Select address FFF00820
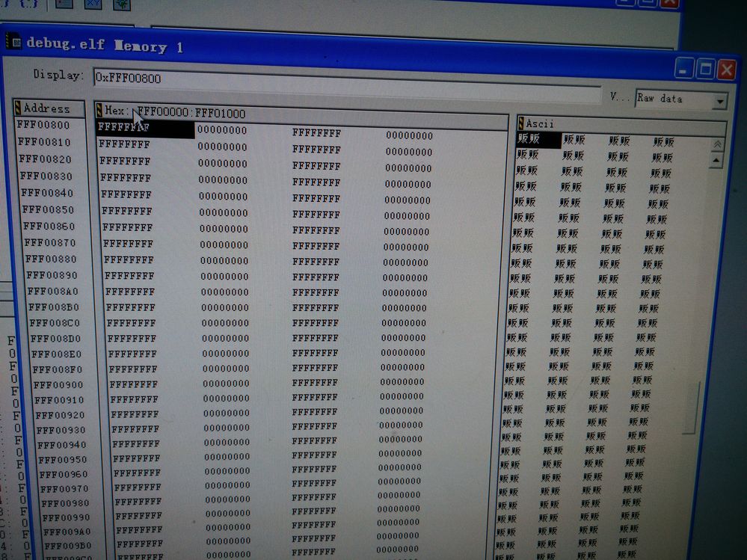 click(46, 159)
